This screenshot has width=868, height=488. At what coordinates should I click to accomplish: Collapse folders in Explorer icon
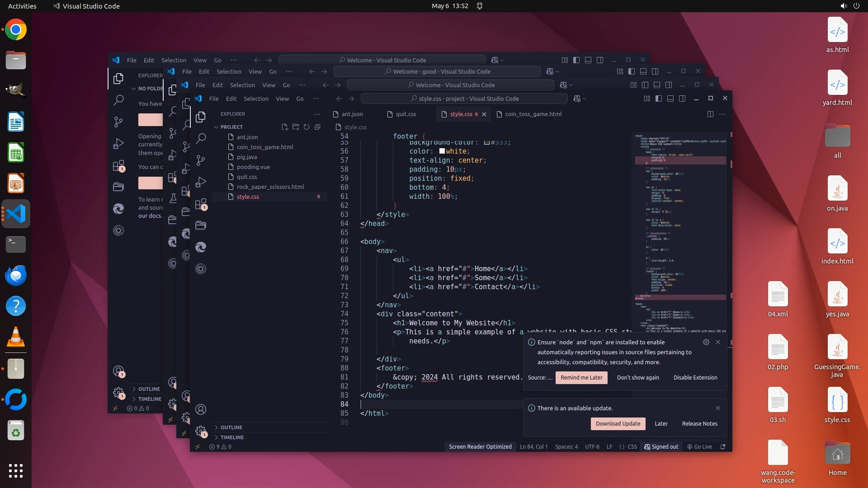click(x=317, y=127)
